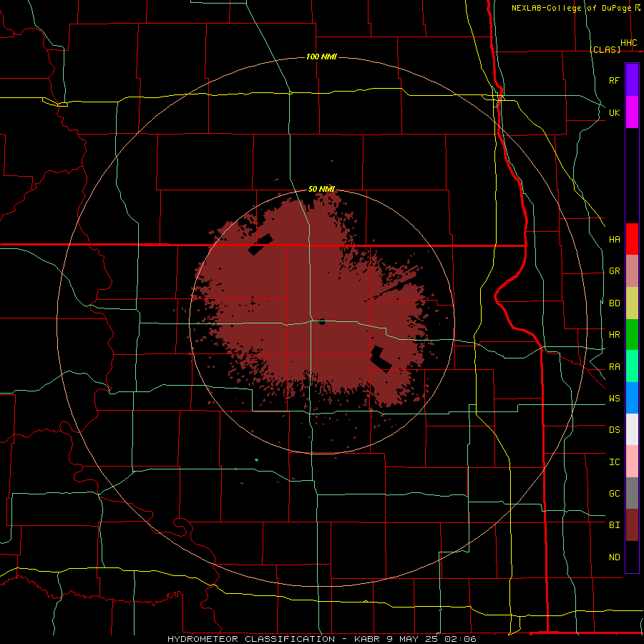Select the GR light pink-brown swatch
644x644 pixels.
tap(632, 270)
